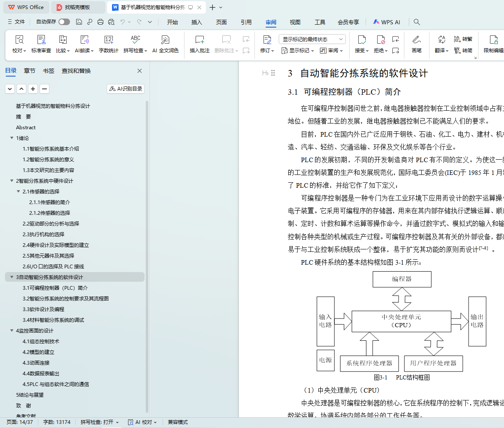Toggle the 自动保存 autosave switch
This screenshot has width=504, height=428.
[x=64, y=22]
